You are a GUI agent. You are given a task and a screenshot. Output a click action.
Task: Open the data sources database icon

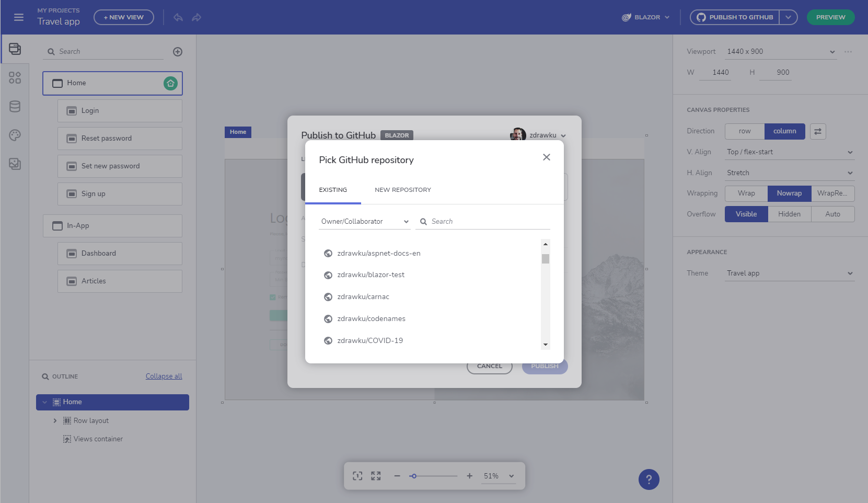coord(15,107)
